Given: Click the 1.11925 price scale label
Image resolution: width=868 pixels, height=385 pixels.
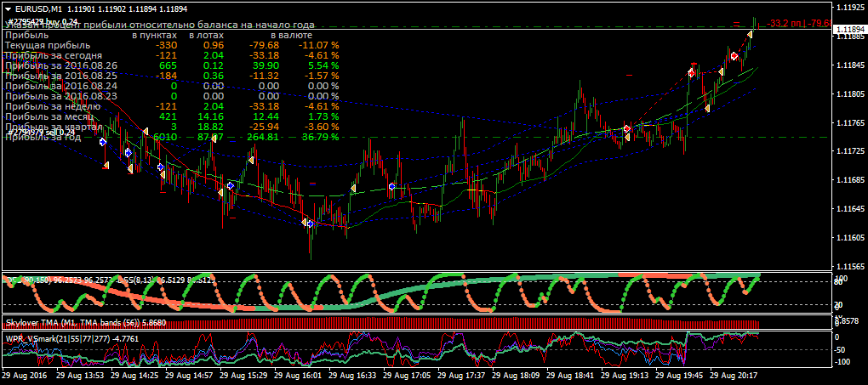Looking at the screenshot, I should coord(850,8).
